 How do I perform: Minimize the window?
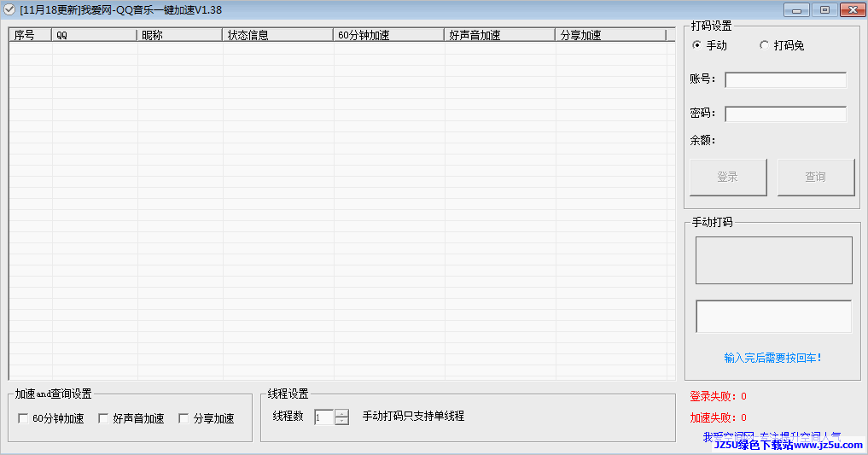(796, 10)
